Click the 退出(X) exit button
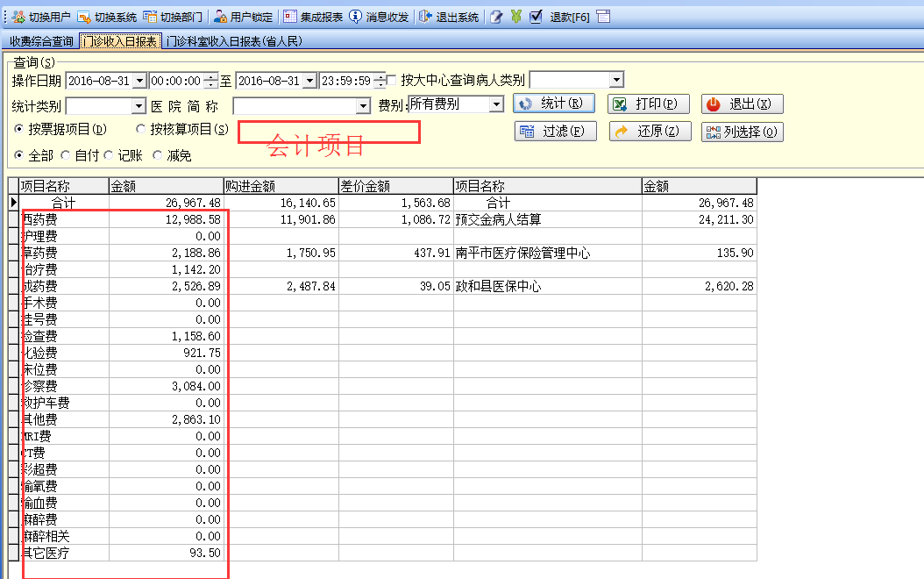924x579 pixels. coord(743,104)
